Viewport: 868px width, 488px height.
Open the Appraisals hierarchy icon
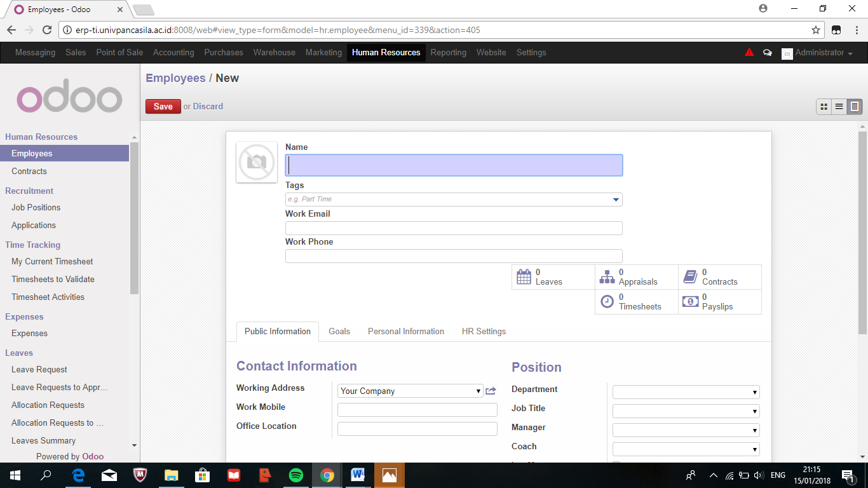coord(607,277)
